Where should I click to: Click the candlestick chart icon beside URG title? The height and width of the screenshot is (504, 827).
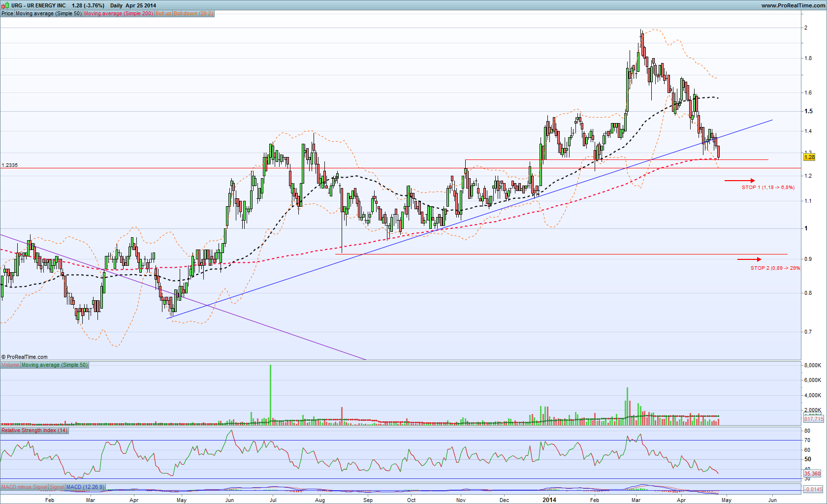pyautogui.click(x=5, y=5)
